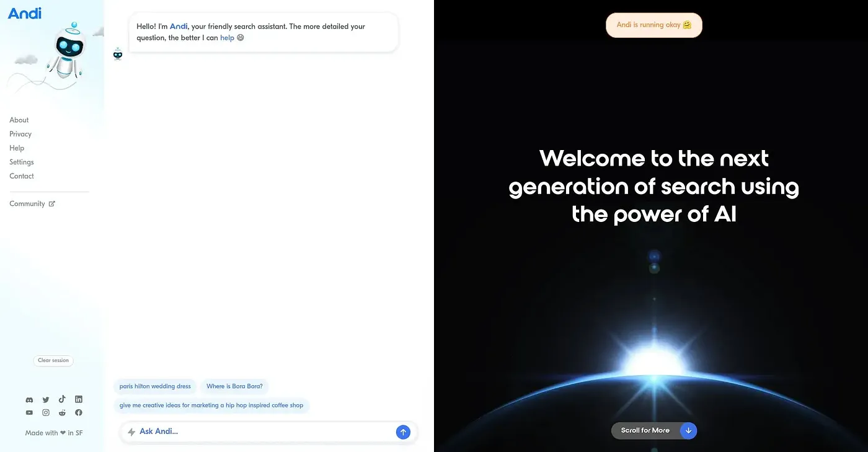Open Andi's TikTok profile icon

tap(62, 399)
